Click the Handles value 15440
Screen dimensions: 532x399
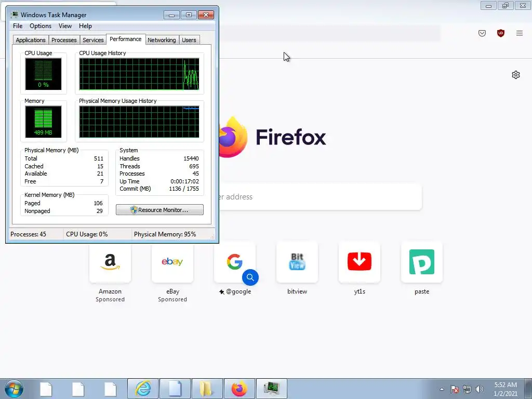pos(191,158)
